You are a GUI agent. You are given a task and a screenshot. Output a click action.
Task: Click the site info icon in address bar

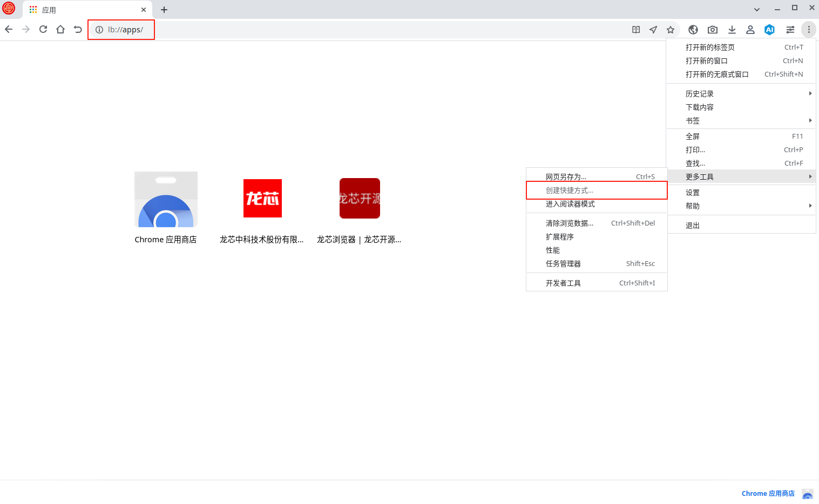pos(99,30)
